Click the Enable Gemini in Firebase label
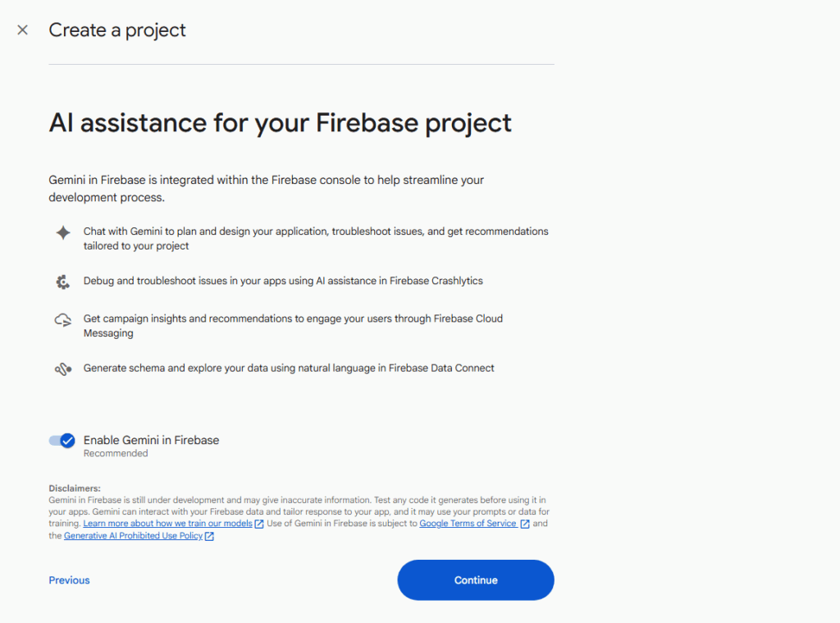Viewport: 840px width, 623px height. coord(151,440)
